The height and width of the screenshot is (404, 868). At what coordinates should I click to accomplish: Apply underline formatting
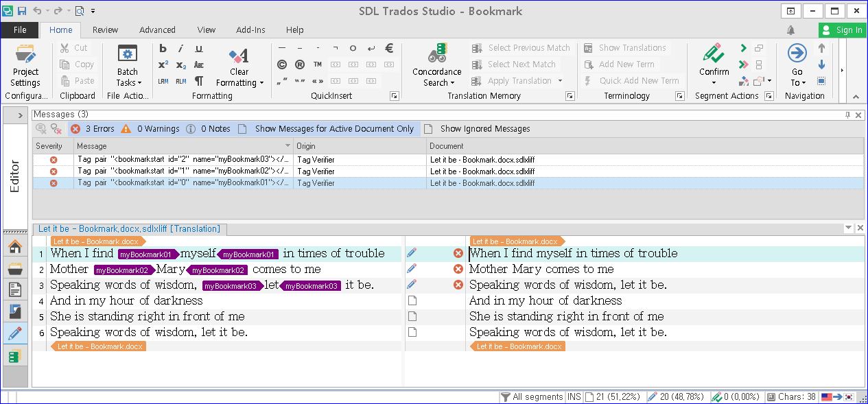tap(199, 49)
